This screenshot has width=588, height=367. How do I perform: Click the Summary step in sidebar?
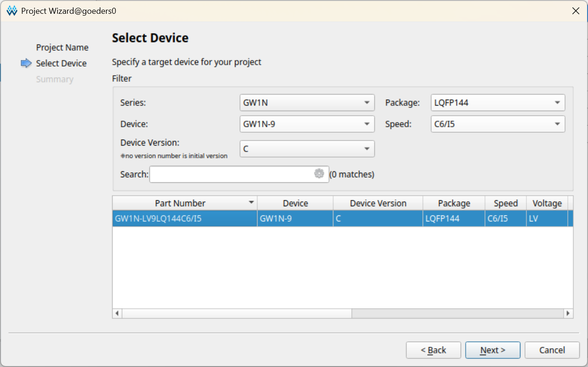(55, 79)
